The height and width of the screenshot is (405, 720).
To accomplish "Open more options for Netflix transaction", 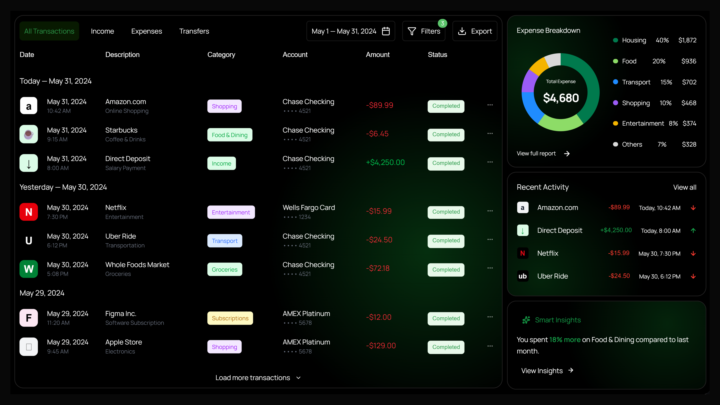I will 490,211.
